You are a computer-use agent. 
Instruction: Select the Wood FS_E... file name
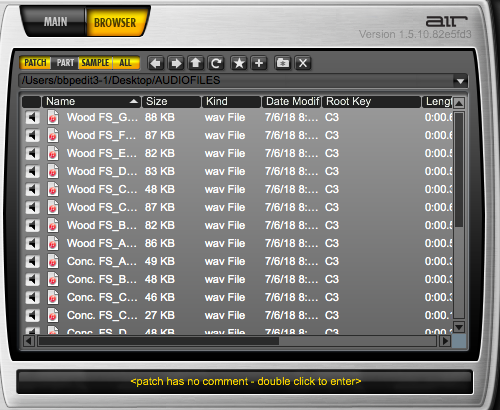click(x=102, y=153)
